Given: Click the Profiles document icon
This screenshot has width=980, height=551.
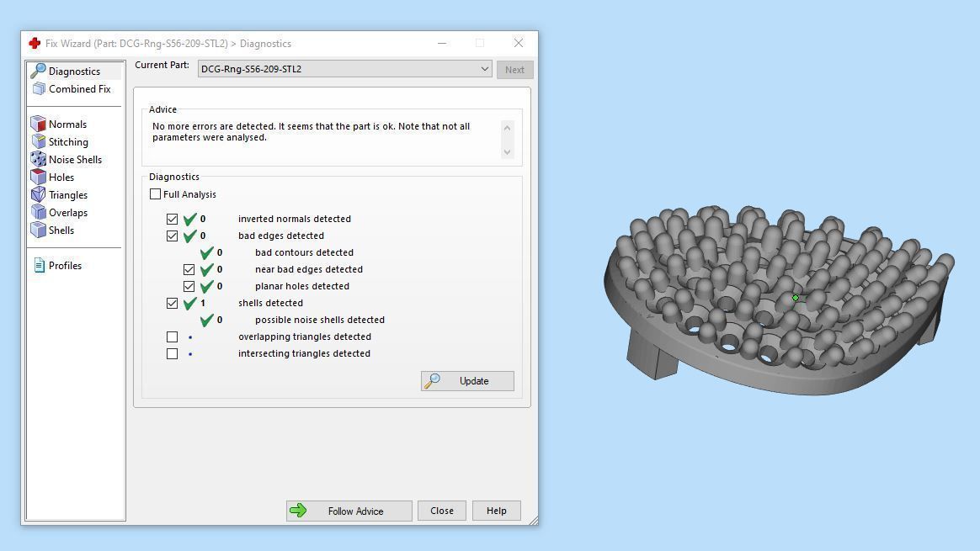Looking at the screenshot, I should point(39,266).
